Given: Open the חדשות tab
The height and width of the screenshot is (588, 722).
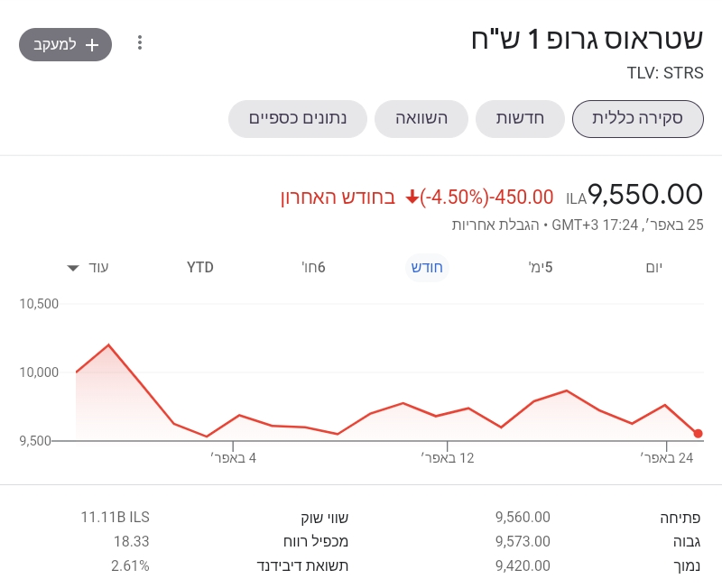Looking at the screenshot, I should click(x=520, y=119).
